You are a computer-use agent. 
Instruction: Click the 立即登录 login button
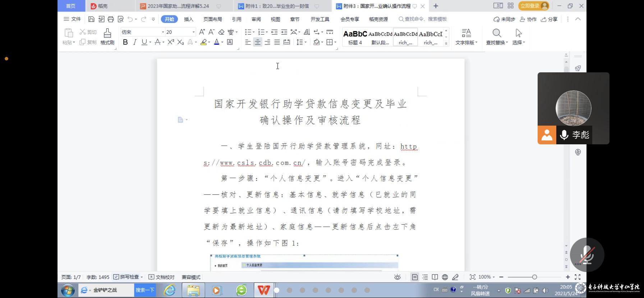coord(534,6)
